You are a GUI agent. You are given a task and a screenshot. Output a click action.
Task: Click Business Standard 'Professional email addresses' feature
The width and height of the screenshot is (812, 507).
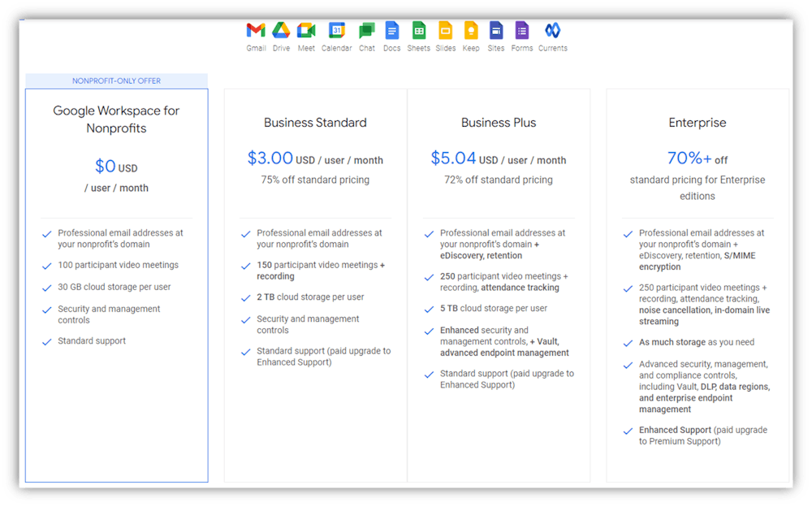pos(319,238)
